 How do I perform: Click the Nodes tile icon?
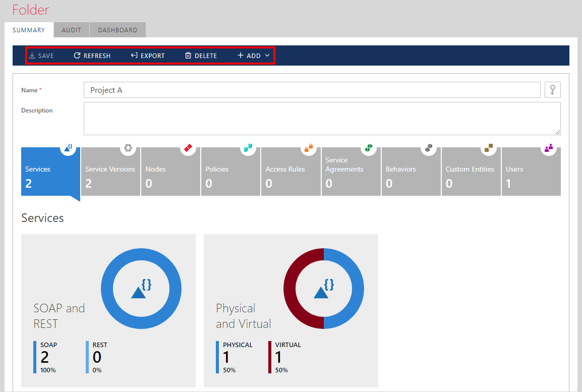pos(188,148)
